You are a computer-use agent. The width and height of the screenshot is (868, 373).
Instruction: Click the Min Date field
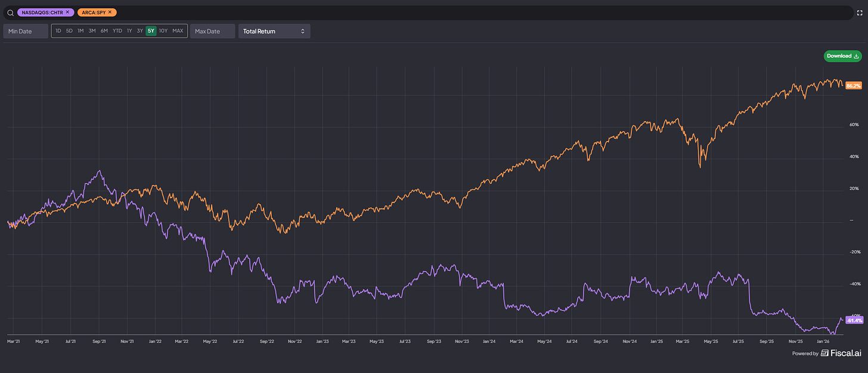point(26,31)
